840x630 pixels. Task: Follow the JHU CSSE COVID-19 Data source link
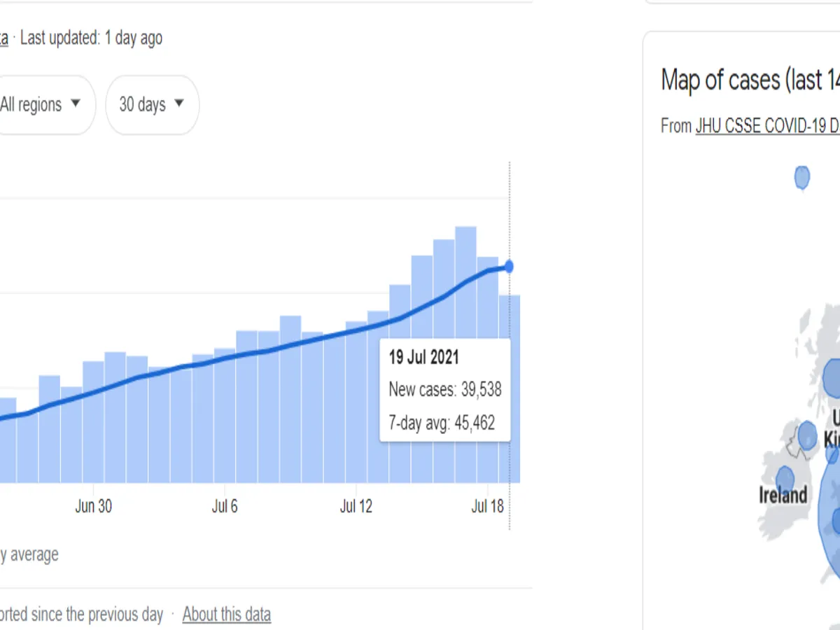click(766, 126)
